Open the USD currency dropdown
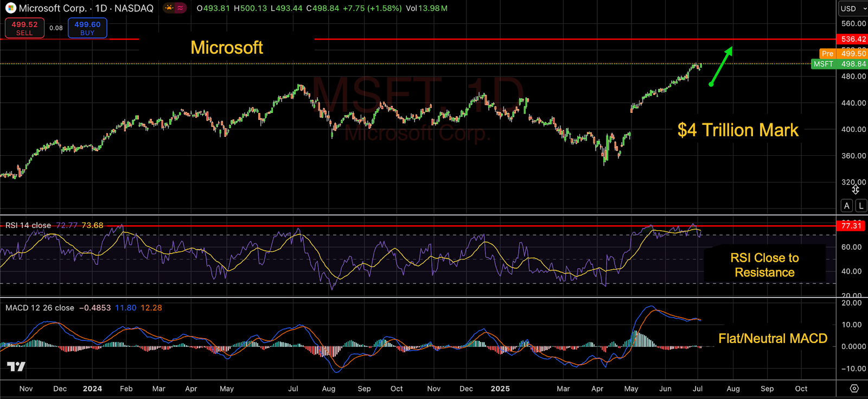 coord(853,9)
